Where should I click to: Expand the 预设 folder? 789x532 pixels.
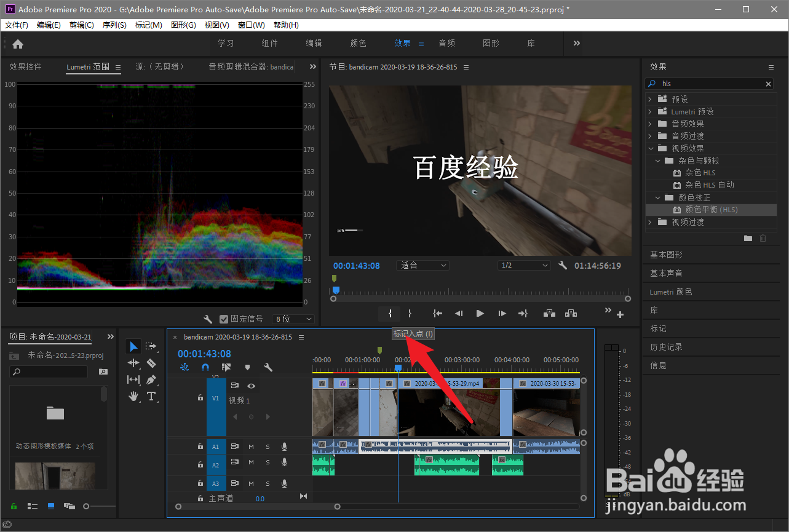(650, 99)
